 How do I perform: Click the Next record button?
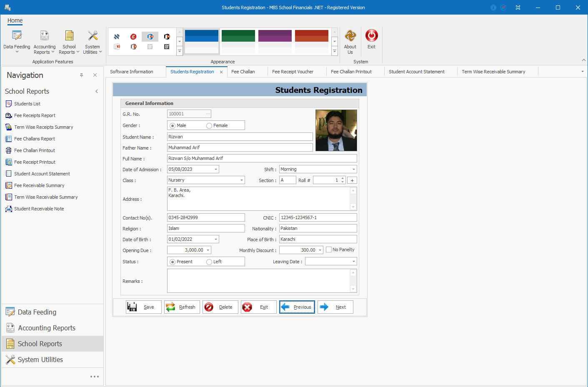pyautogui.click(x=335, y=307)
